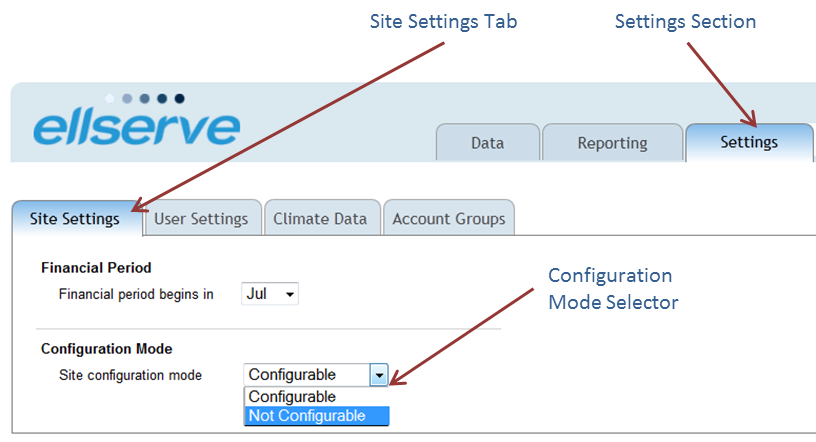Click the 'Settings Section' annotation text
Screen dimensions: 816x442
coord(684,21)
